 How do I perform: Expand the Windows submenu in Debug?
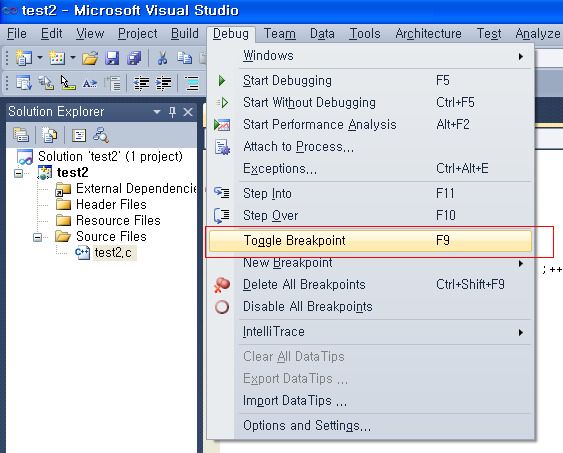pyautogui.click(x=370, y=56)
